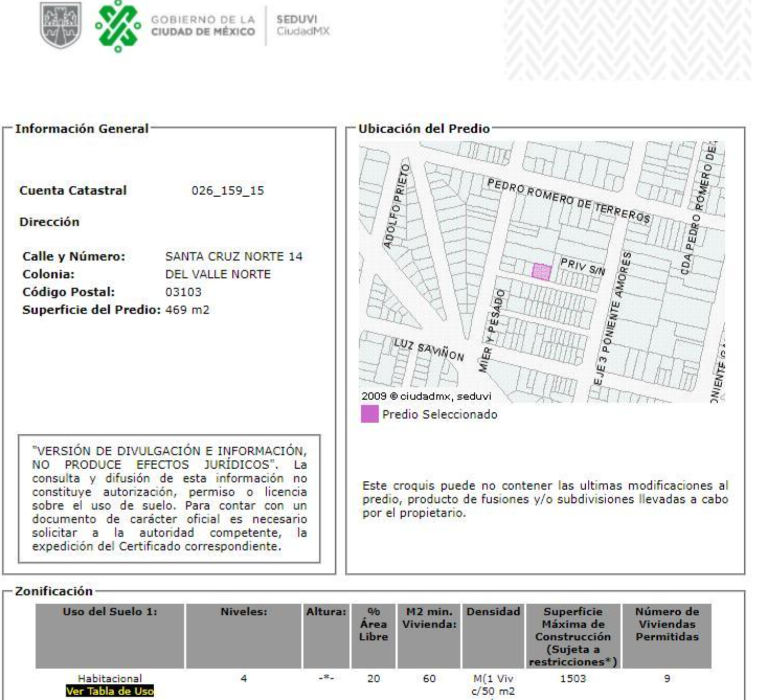The height and width of the screenshot is (700, 774).
Task: Click the parcel surface value 469 m2
Action: [x=187, y=310]
